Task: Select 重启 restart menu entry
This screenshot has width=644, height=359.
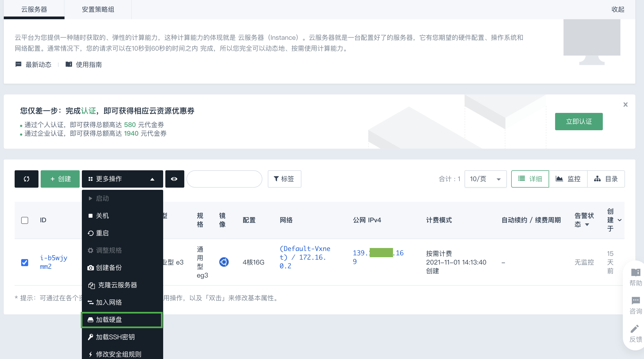Action: coord(123,233)
